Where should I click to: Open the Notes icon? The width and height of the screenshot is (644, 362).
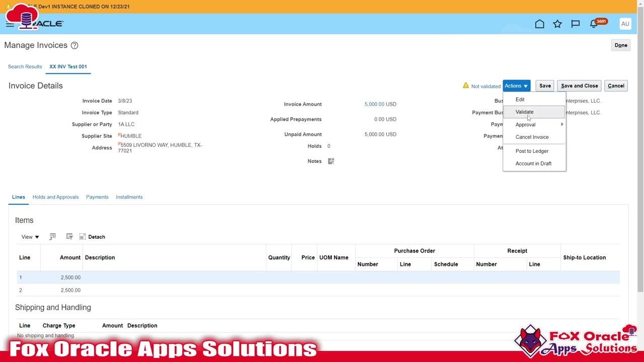(x=331, y=161)
